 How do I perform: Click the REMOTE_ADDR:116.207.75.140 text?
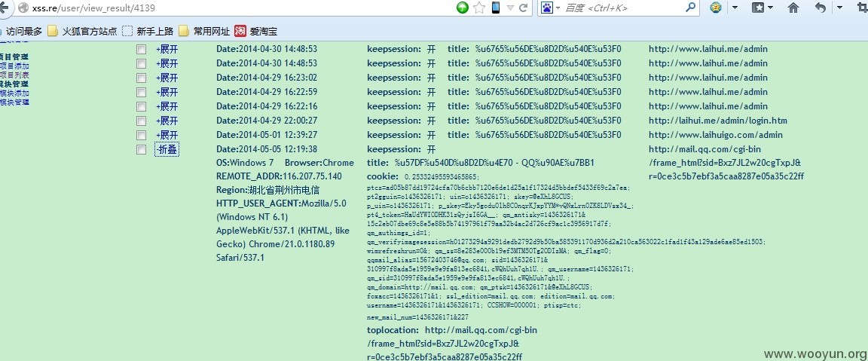279,176
